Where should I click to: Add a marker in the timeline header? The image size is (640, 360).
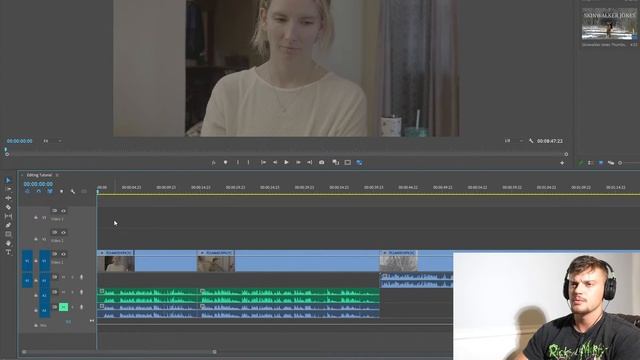point(62,191)
